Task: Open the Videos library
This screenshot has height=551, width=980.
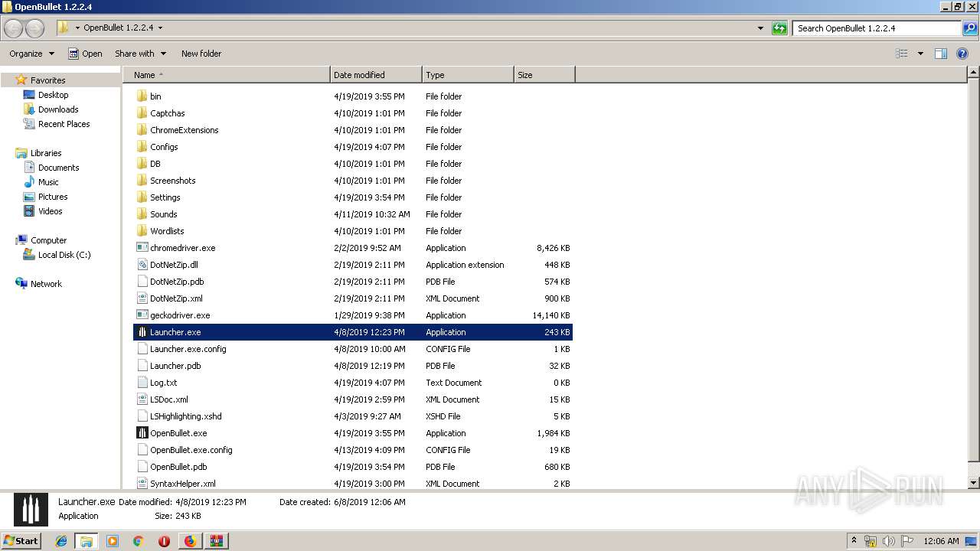Action: 51,211
